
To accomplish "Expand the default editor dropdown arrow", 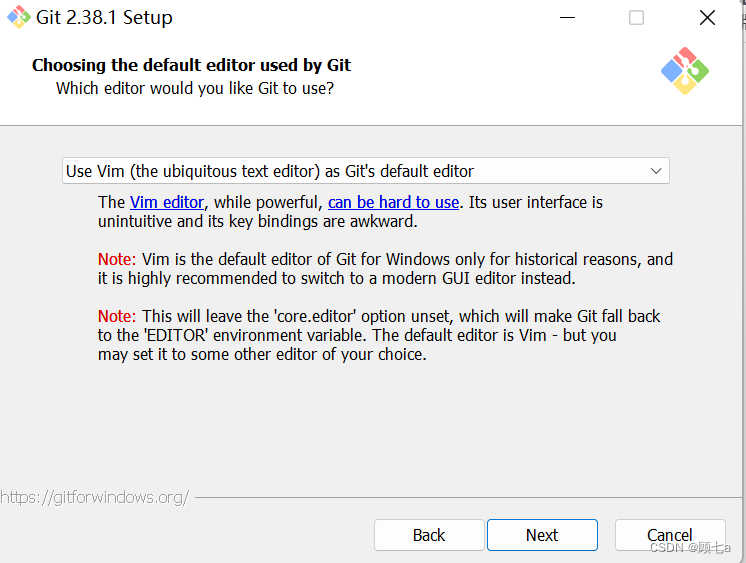I will tap(656, 171).
